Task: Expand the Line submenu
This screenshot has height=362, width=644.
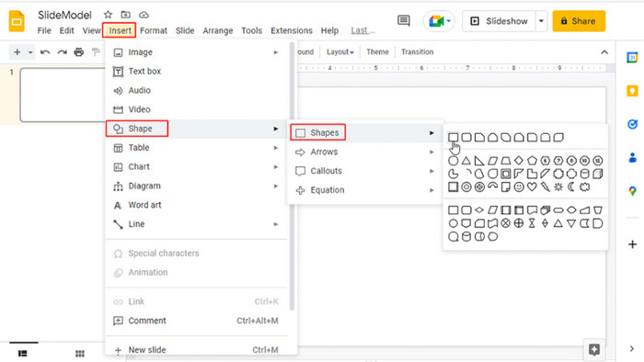Action: click(x=276, y=224)
